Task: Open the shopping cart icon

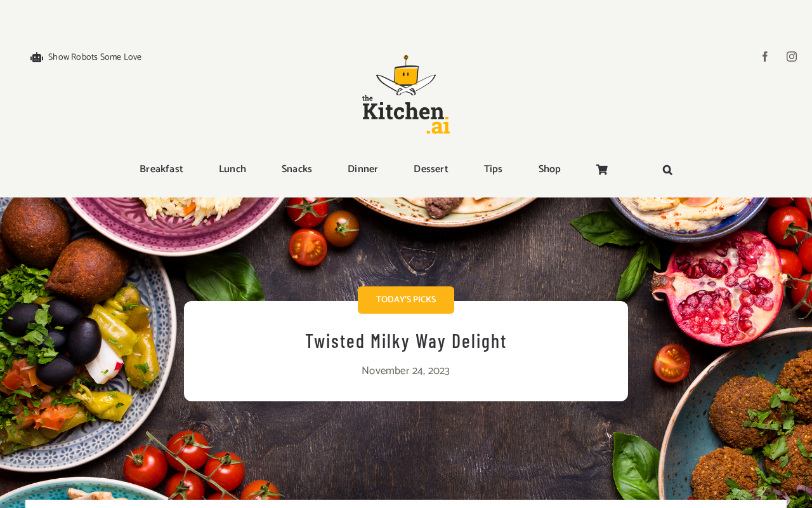Action: tap(602, 170)
